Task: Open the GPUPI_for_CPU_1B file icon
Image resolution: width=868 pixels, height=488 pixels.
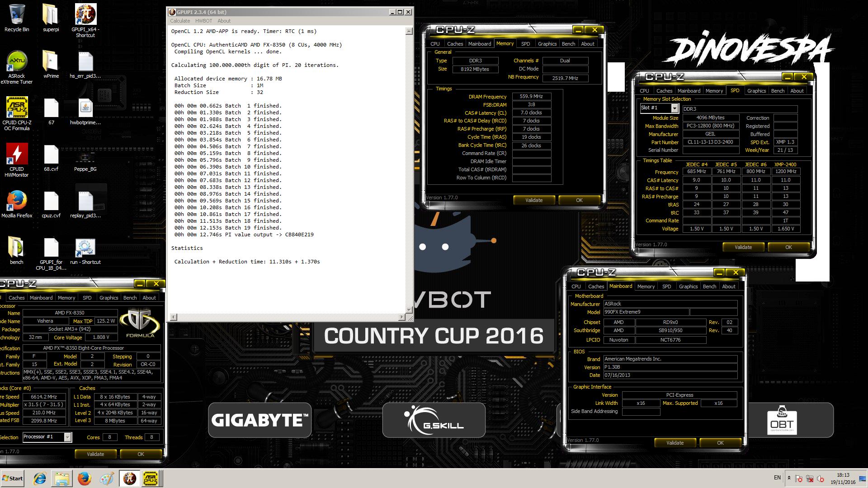Action: [x=51, y=253]
